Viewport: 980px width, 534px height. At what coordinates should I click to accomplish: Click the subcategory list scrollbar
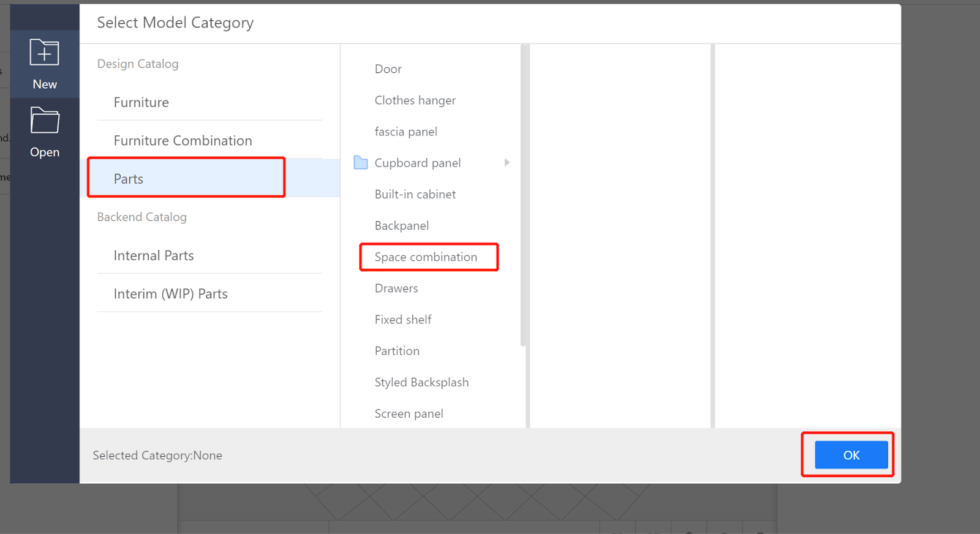(x=523, y=196)
